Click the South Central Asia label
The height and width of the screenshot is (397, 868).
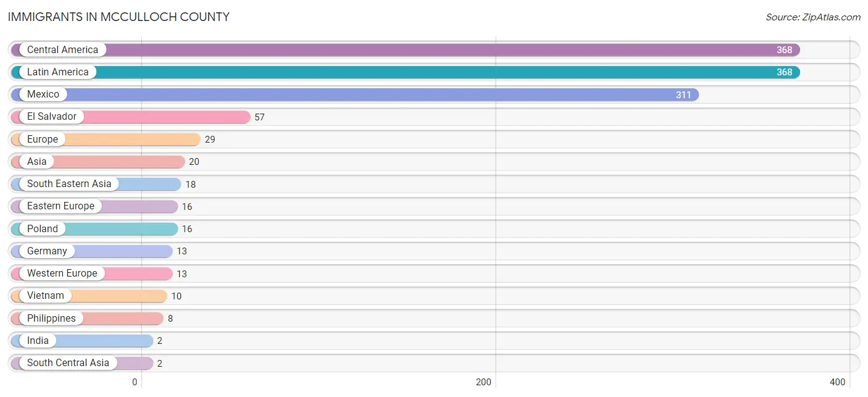point(68,363)
